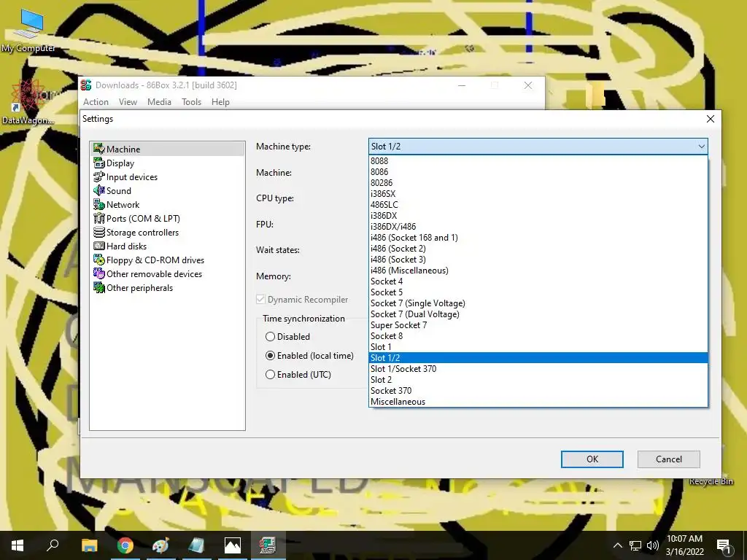Close the Settings dialog
The height and width of the screenshot is (560, 747).
[x=711, y=119]
